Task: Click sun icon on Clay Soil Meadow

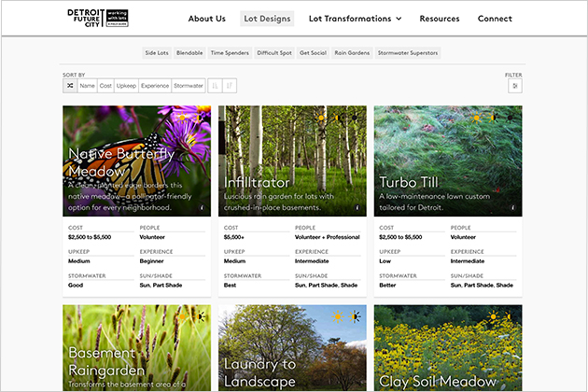Action: point(493,316)
